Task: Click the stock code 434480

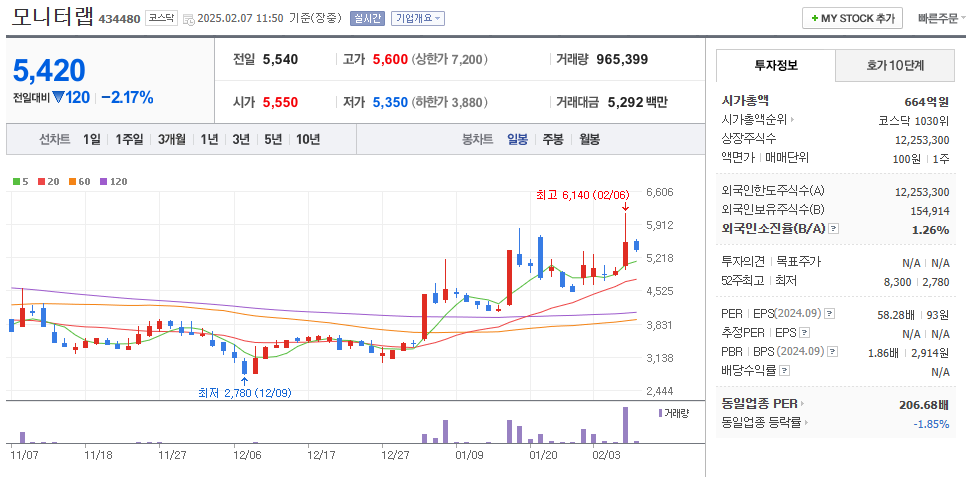Action: coord(119,19)
